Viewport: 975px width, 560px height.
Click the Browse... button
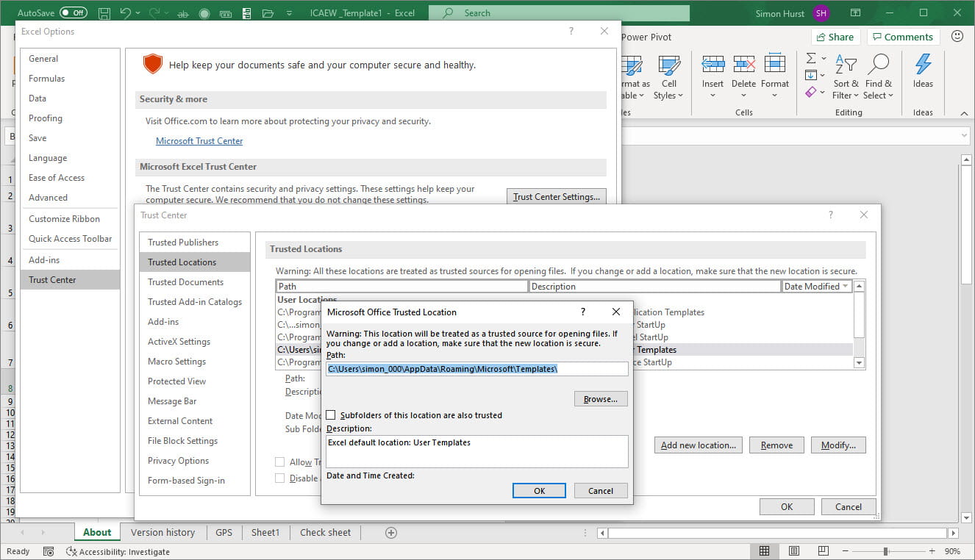click(x=600, y=399)
